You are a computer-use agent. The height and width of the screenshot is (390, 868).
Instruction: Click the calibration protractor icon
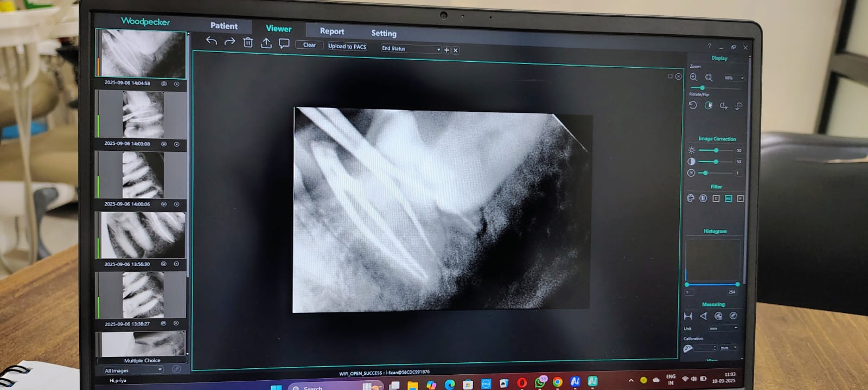pos(688,348)
